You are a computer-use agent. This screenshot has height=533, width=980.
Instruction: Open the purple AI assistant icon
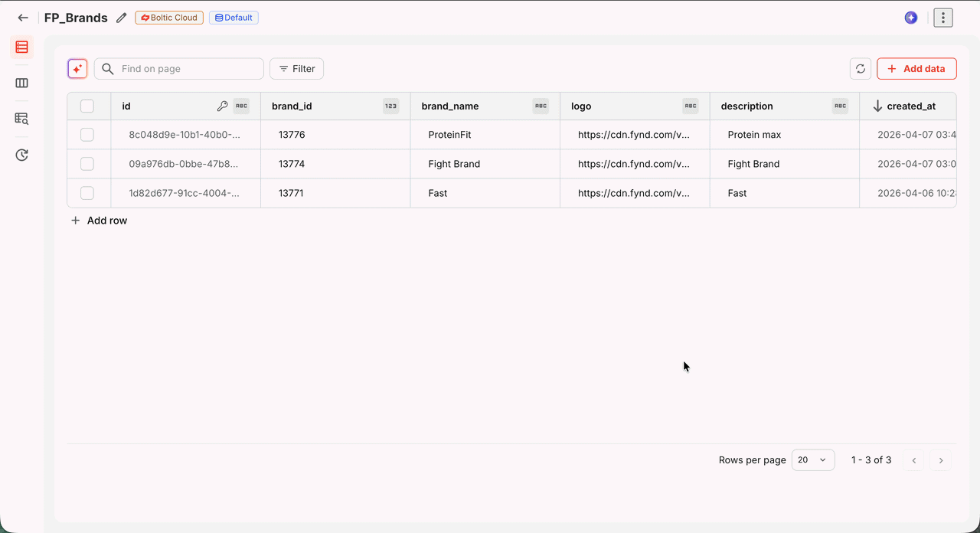911,18
